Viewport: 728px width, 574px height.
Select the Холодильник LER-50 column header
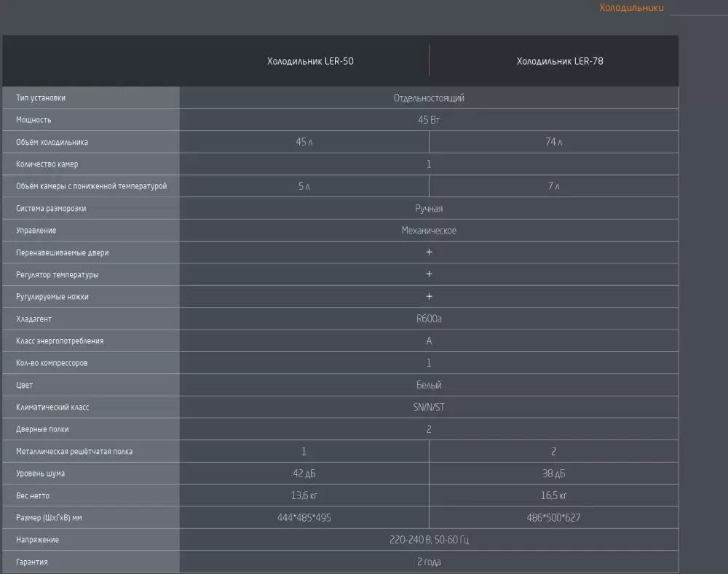[x=310, y=61]
